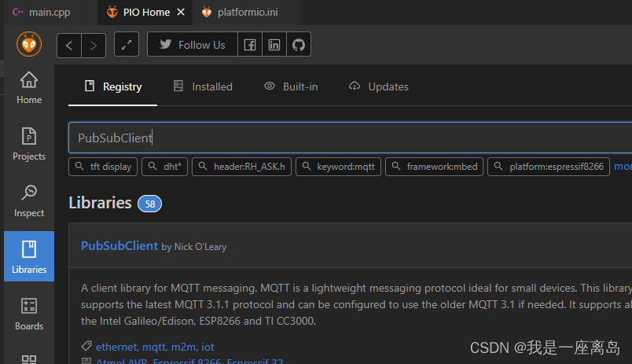632x364 pixels.
Task: Open the PubSubClient library link
Action: pos(119,245)
